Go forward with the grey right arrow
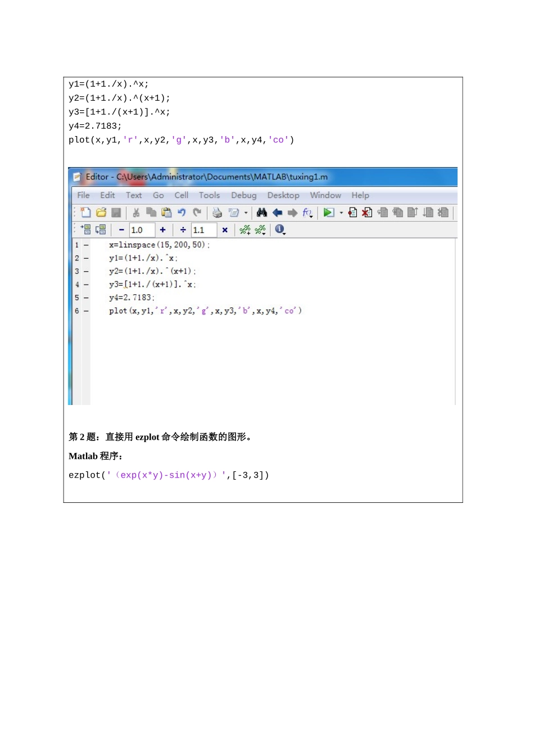The image size is (534, 756). [292, 213]
